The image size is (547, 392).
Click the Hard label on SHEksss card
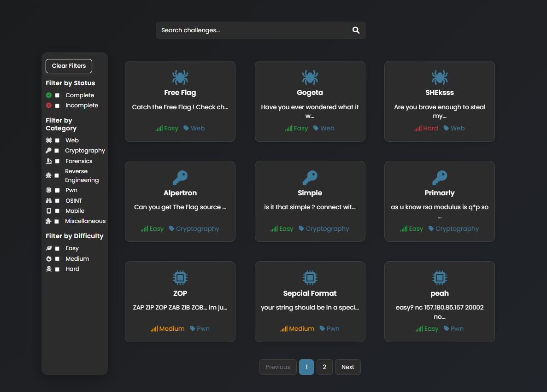(430, 128)
